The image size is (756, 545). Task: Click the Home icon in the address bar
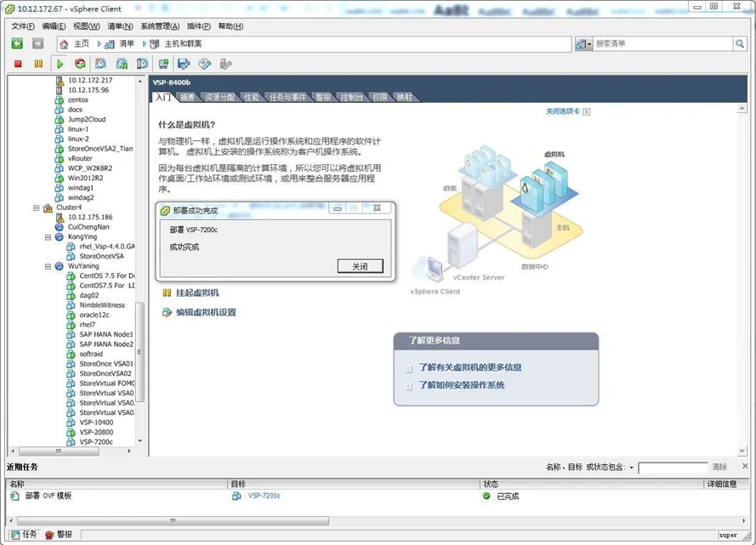point(64,44)
